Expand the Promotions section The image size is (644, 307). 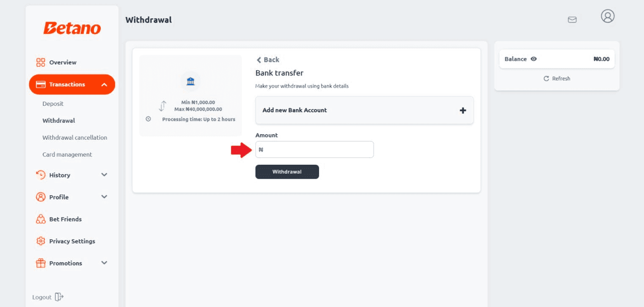point(104,263)
